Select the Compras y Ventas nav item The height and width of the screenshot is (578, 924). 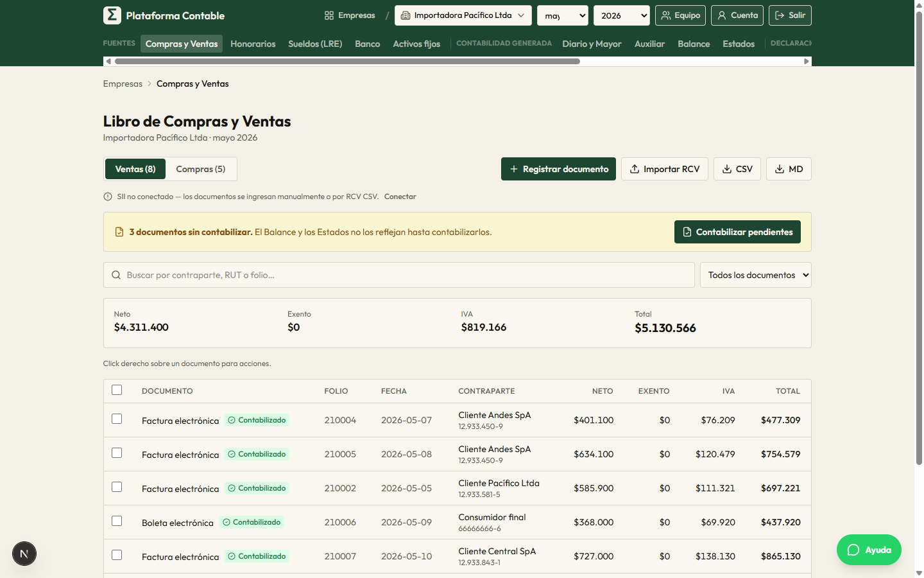(182, 44)
